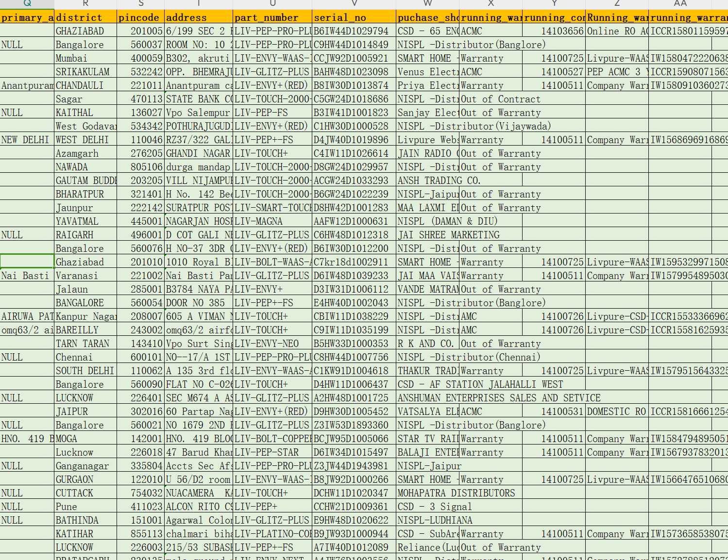The width and height of the screenshot is (728, 560).
Task: Click the CUTTACK district cell
Action: click(85, 493)
